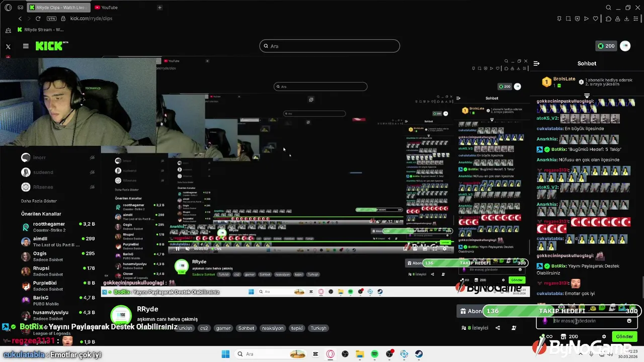
Task: Focus the Kick search field labeled Ara
Action: point(330,46)
